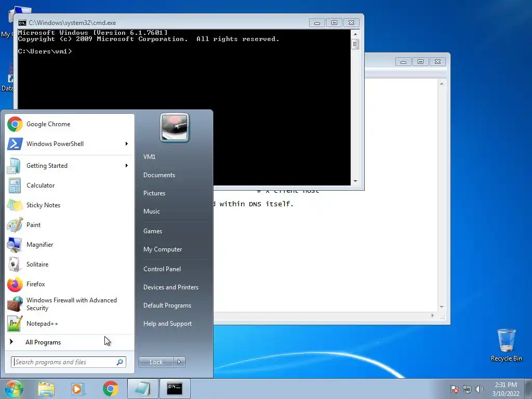
Task: Open Google Chrome from Start menu list
Action: tap(70, 124)
